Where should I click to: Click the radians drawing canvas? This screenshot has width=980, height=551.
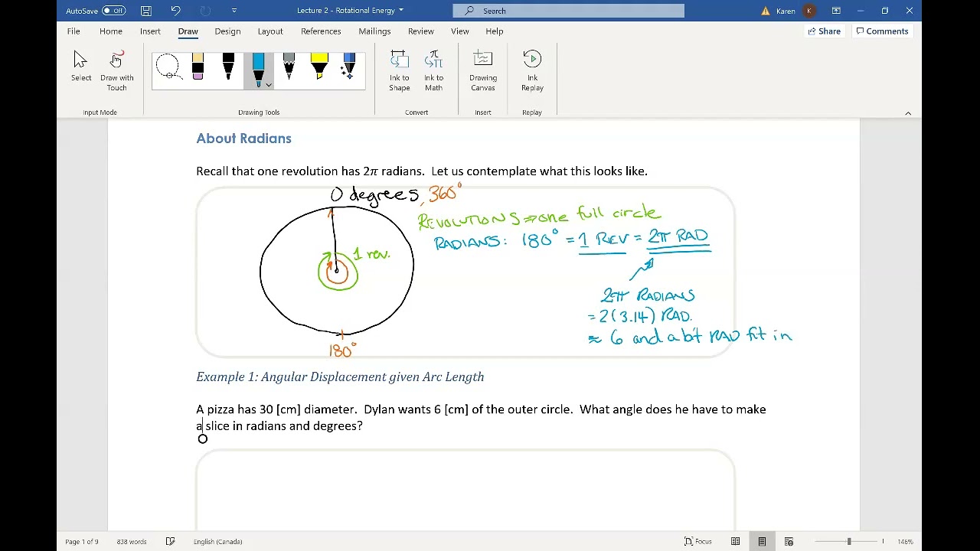click(x=465, y=272)
